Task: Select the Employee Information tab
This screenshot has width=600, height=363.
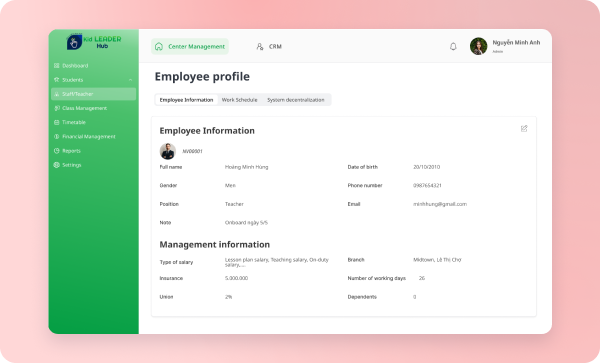Action: point(186,100)
